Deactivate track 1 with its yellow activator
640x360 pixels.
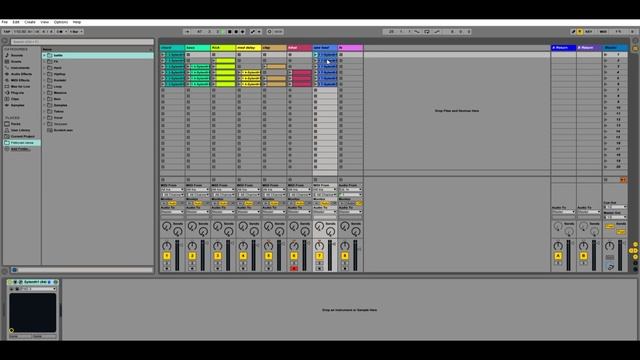coord(167,256)
